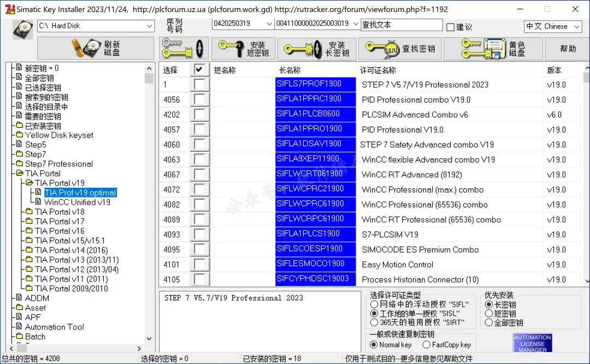The height and width of the screenshot is (364, 590).
Task: Select 短密钥 priority radio
Action: pyautogui.click(x=489, y=313)
